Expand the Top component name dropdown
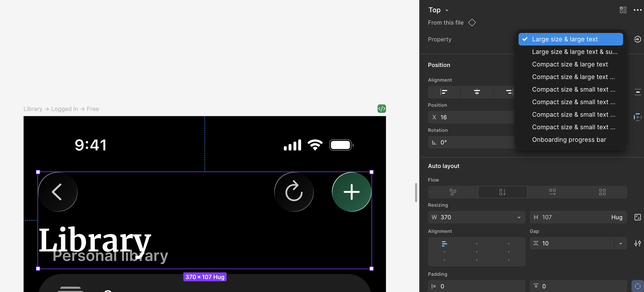 click(x=447, y=10)
